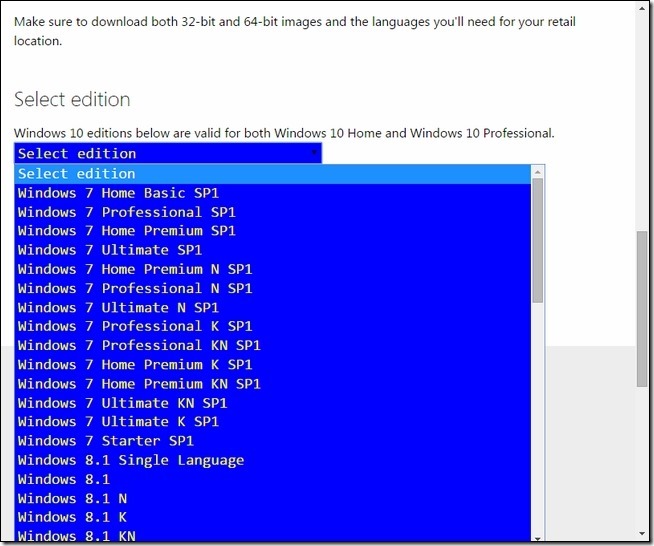
Task: Choose Windows 8.1 K edition
Action: (x=273, y=517)
